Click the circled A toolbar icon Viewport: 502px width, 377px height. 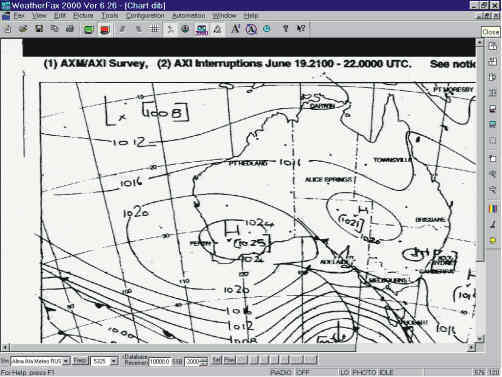click(251, 29)
